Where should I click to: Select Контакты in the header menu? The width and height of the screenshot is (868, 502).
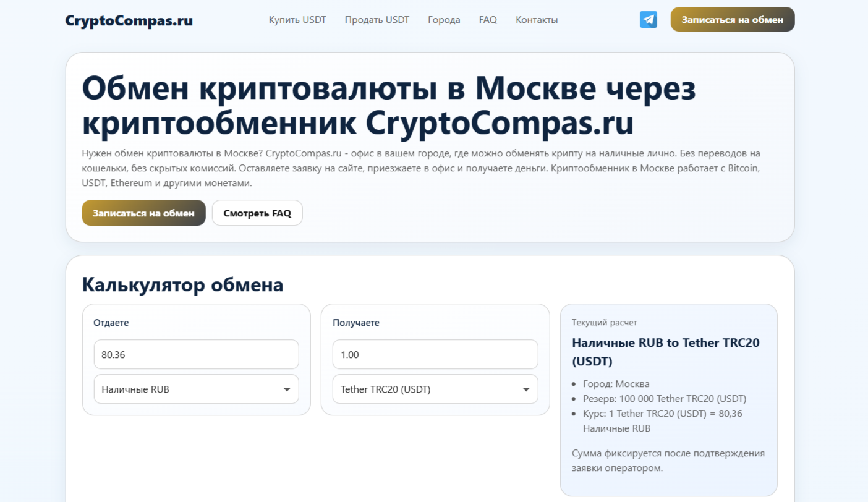(x=537, y=20)
